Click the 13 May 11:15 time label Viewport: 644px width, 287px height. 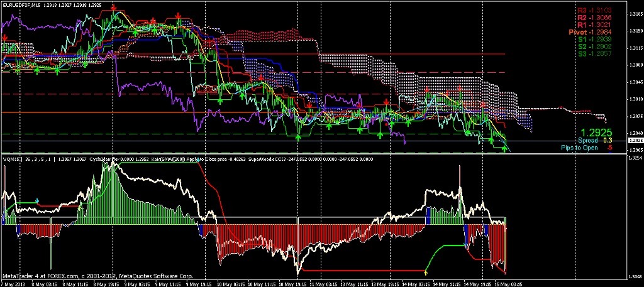tap(355, 284)
